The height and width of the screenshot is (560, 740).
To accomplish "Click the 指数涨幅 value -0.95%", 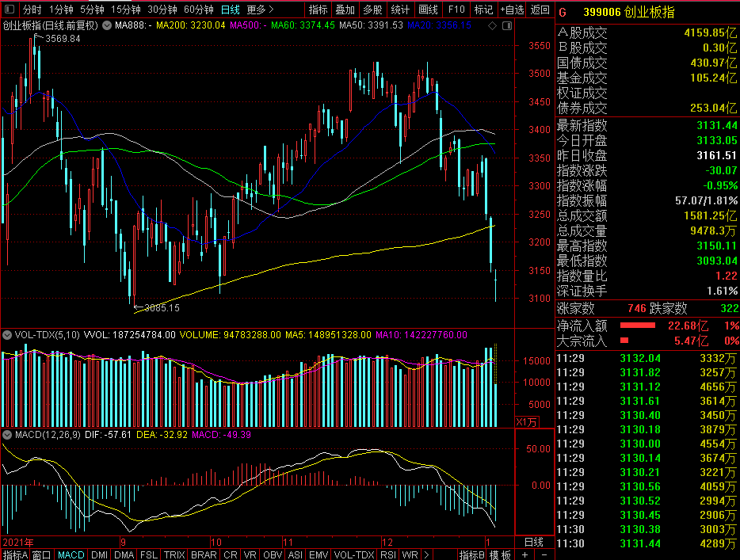I will pos(721,186).
